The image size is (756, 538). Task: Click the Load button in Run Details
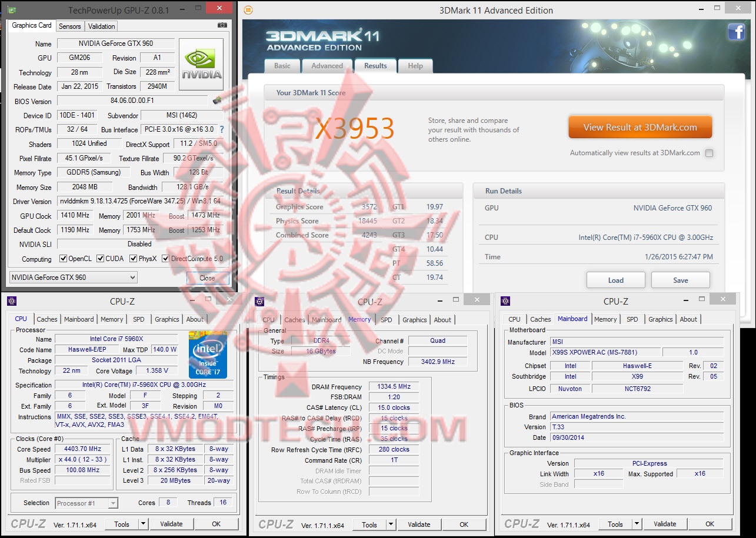tap(616, 280)
